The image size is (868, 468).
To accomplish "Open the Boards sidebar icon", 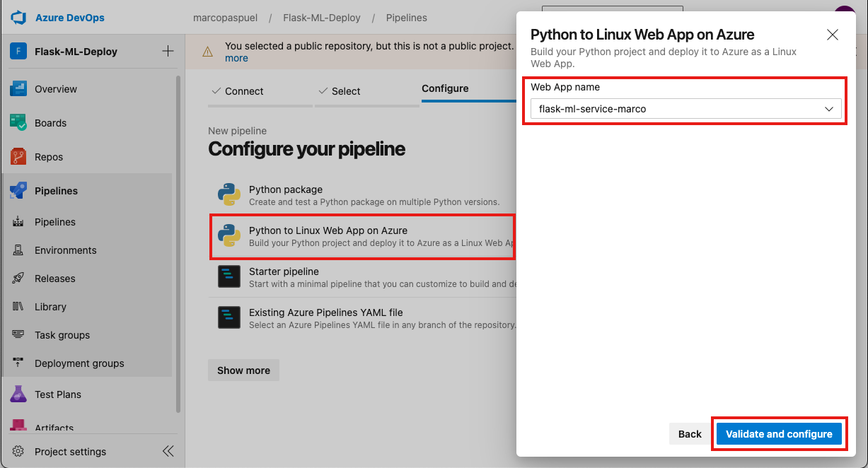I will [x=18, y=123].
